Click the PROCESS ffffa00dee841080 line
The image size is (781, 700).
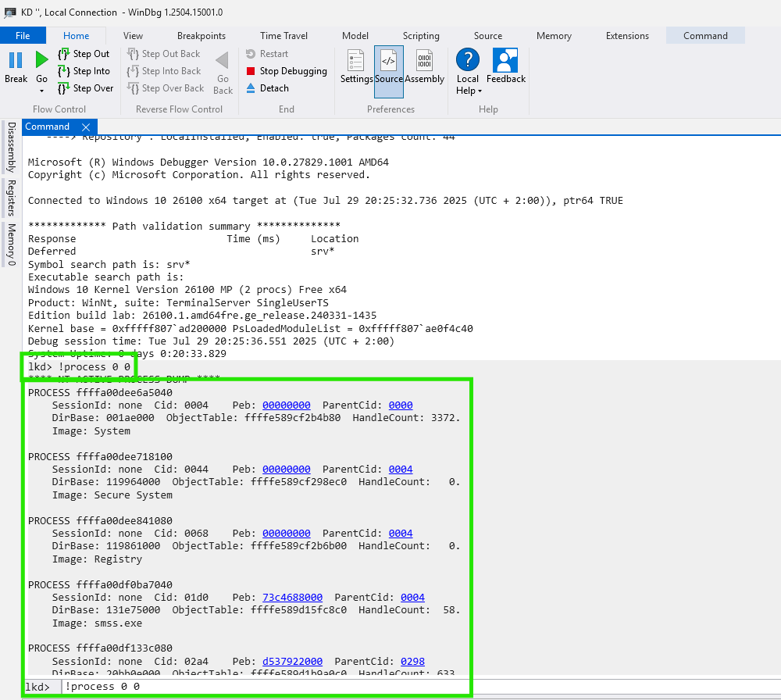[100, 520]
